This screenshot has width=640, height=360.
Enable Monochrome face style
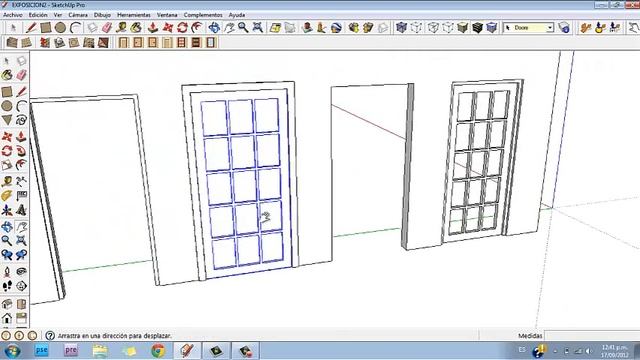point(492,28)
